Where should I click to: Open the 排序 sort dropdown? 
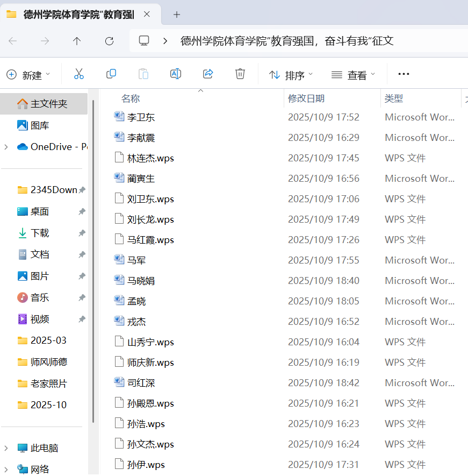(x=291, y=75)
